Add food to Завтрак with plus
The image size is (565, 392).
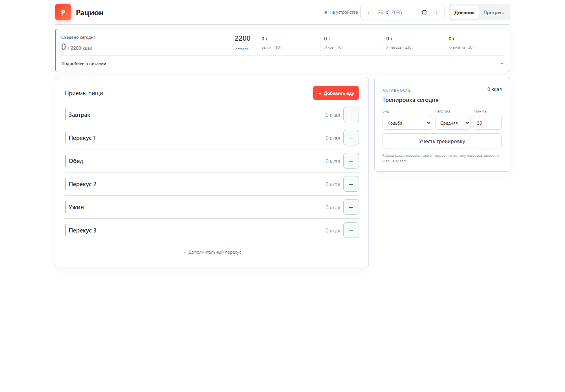351,115
